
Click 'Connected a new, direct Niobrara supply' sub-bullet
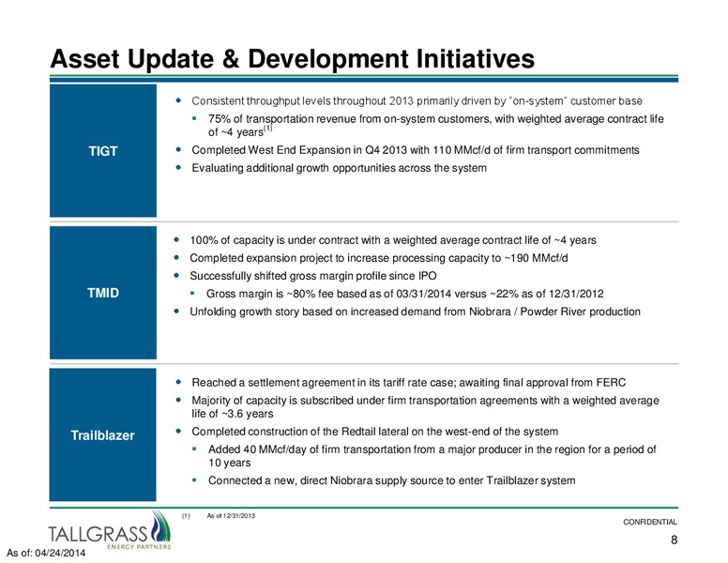[x=391, y=480]
